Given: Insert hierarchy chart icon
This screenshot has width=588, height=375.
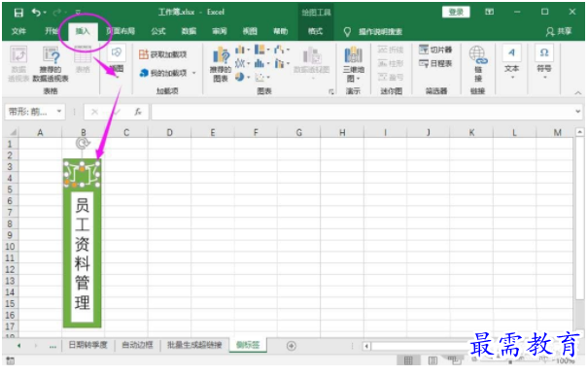Looking at the screenshot, I should point(259,50).
